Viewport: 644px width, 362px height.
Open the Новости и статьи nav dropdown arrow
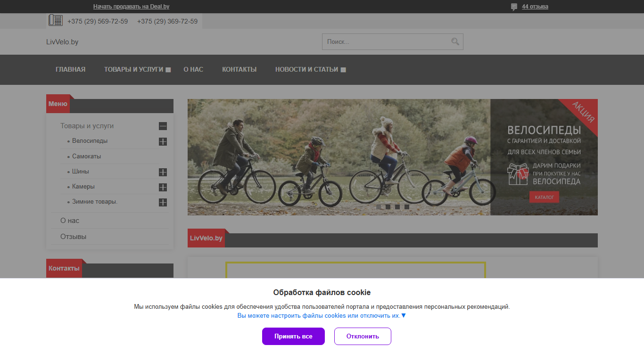point(343,70)
